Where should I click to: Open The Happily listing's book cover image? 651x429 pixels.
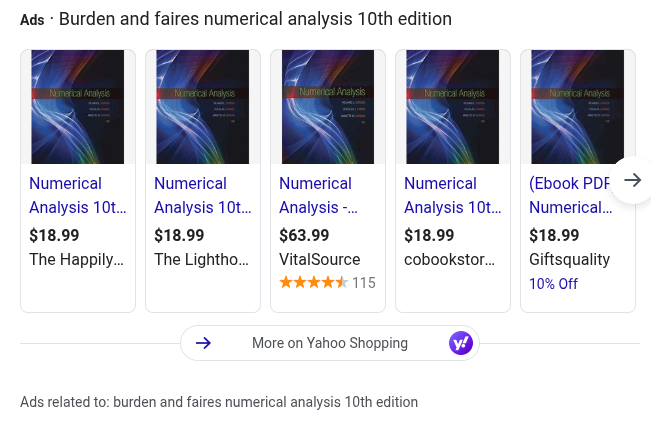click(78, 107)
